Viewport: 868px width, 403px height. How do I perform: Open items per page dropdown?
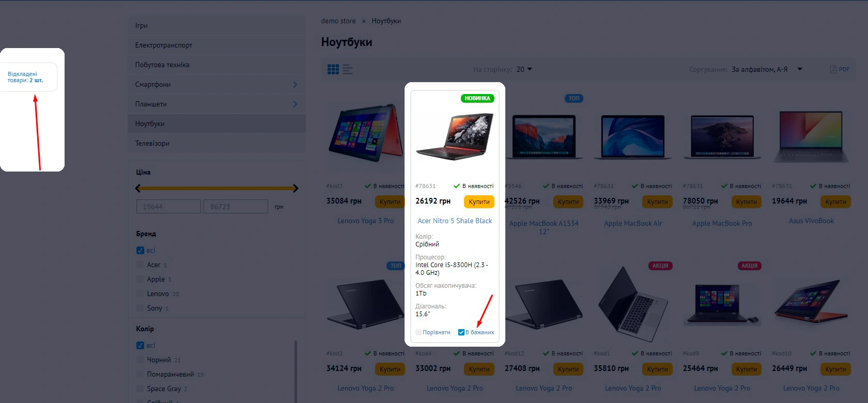point(524,69)
